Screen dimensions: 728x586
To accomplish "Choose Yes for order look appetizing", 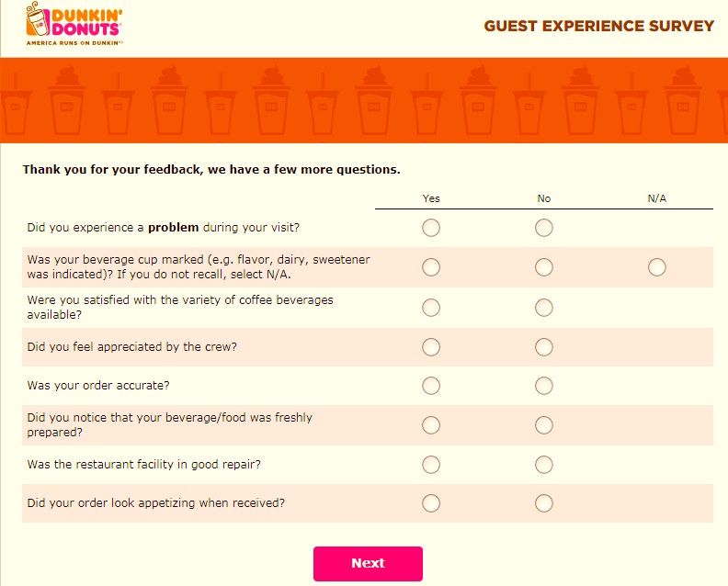I will [431, 503].
